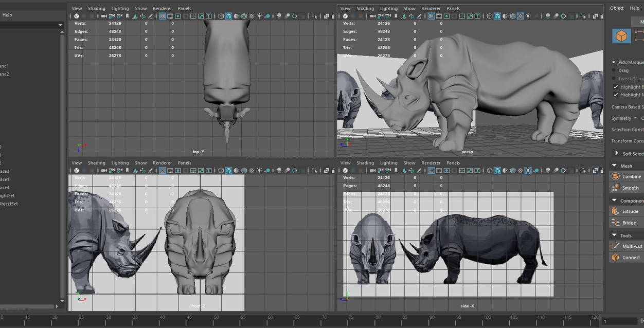Select Smooth Shade All icon in persp panel

497,16
